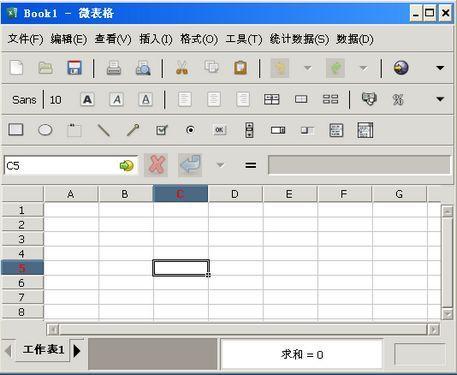
Task: Center text horizontally
Action: (x=214, y=99)
